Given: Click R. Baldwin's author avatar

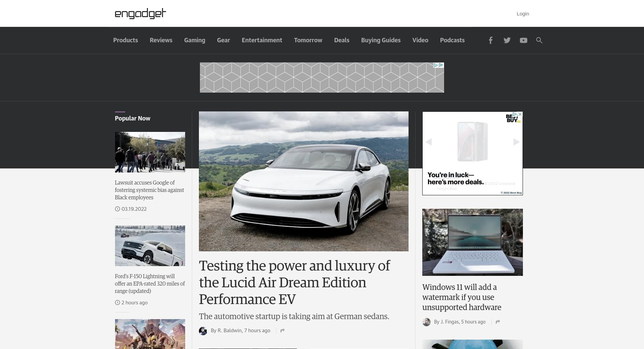Looking at the screenshot, I should pos(203,331).
